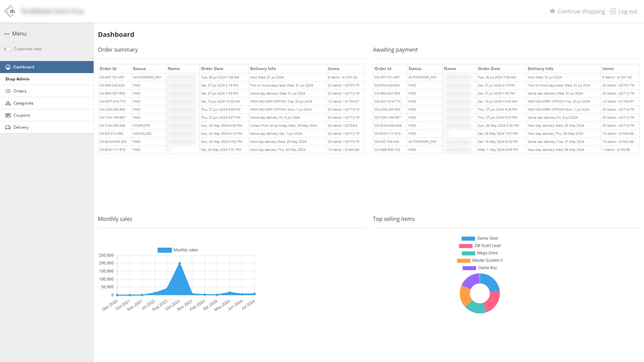This screenshot has height=362, width=644.
Task: Open the Delivery menu item
Action: [x=47, y=127]
